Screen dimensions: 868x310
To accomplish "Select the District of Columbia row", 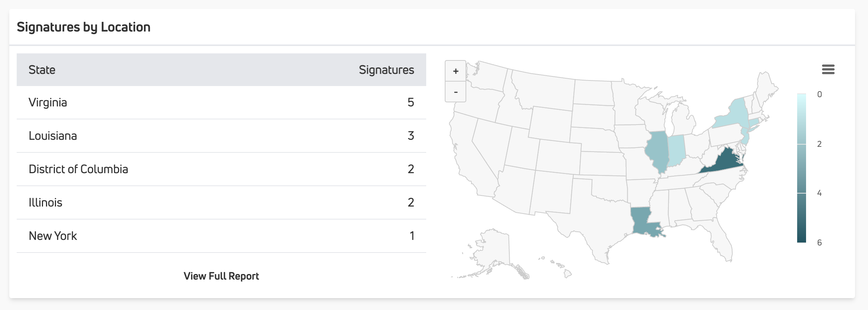I will tap(221, 169).
